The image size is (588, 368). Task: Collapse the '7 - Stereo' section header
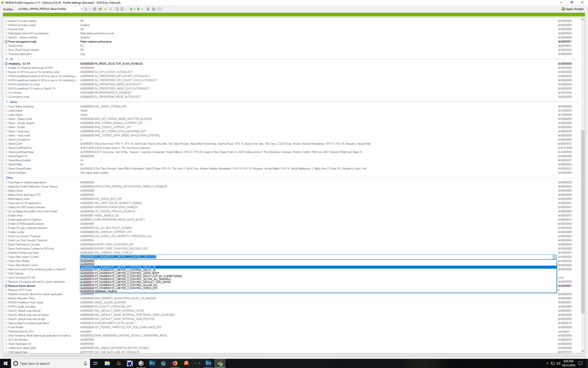pyautogui.click(x=12, y=102)
